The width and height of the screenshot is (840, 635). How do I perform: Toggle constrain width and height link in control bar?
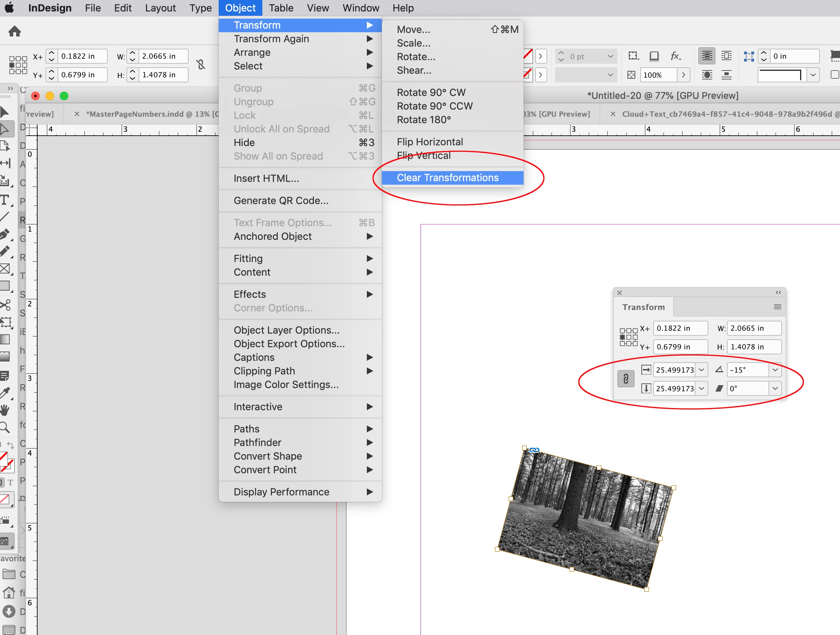click(x=201, y=65)
